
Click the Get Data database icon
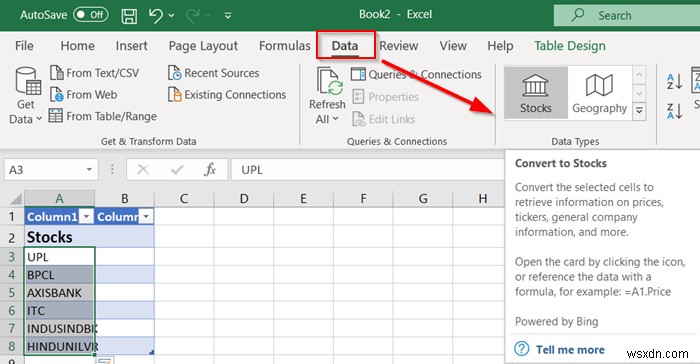pos(28,81)
